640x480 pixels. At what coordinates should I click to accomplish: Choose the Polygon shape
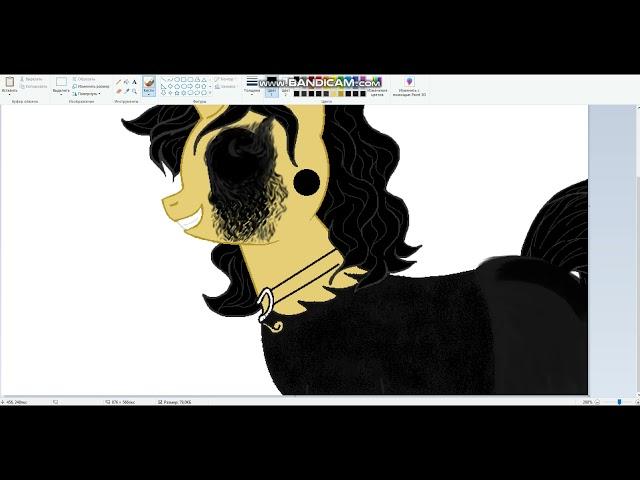click(197, 80)
